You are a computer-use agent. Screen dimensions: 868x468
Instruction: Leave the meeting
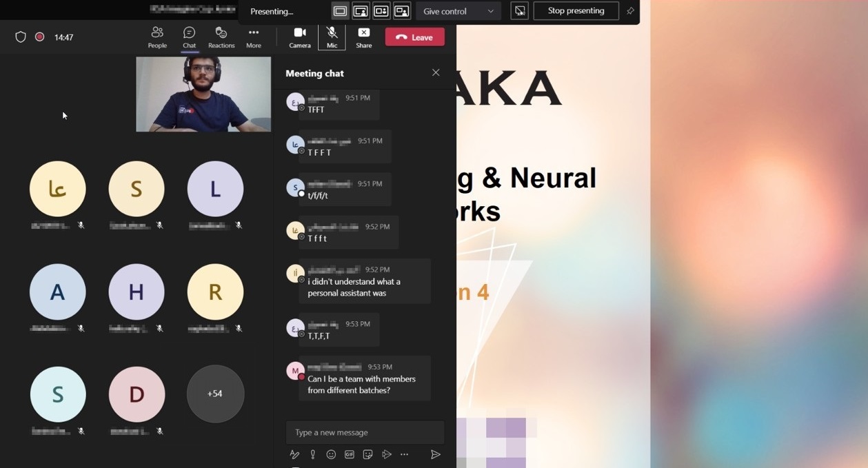point(415,37)
